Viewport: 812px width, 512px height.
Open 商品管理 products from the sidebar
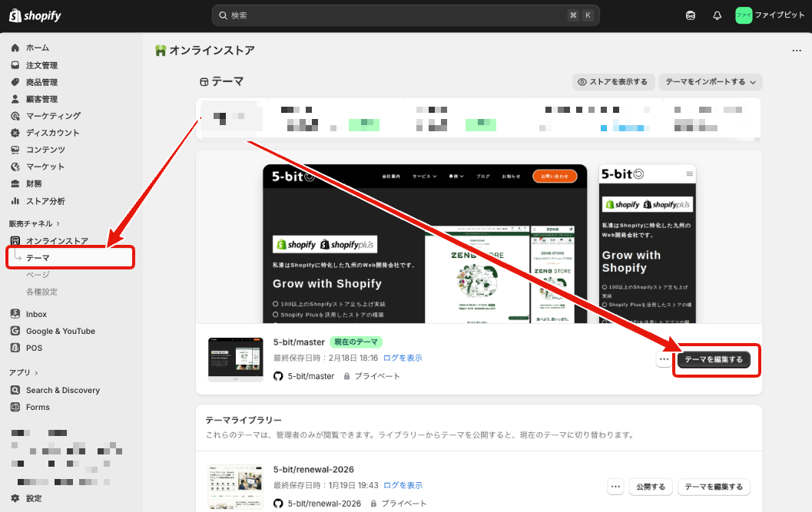tap(15, 81)
